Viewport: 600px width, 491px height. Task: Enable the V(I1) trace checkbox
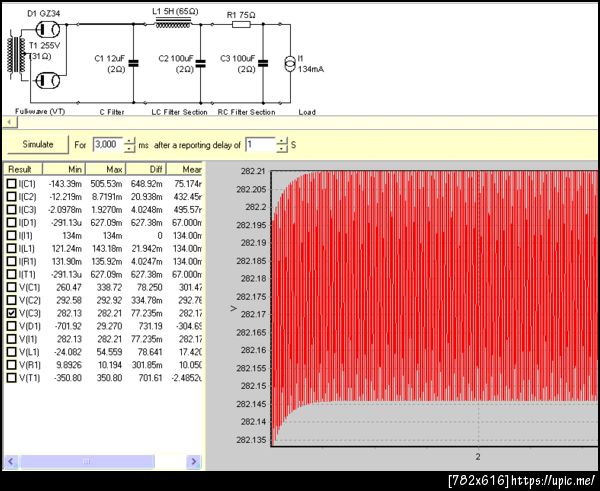pyautogui.click(x=12, y=339)
